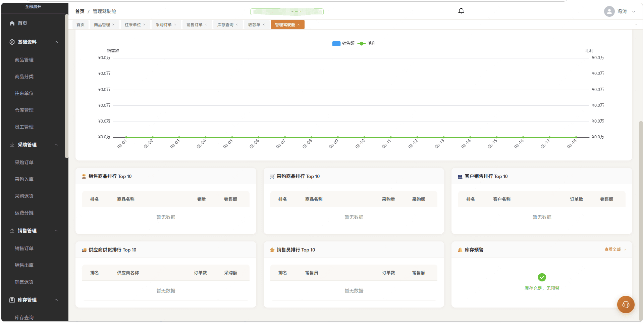Screen dimensions: 644x323
Task: Close the 收款单 tab
Action: point(264,25)
